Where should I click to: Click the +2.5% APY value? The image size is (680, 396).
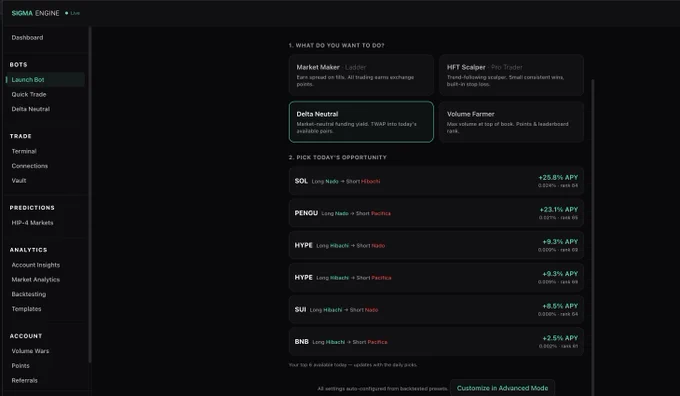pyautogui.click(x=560, y=338)
